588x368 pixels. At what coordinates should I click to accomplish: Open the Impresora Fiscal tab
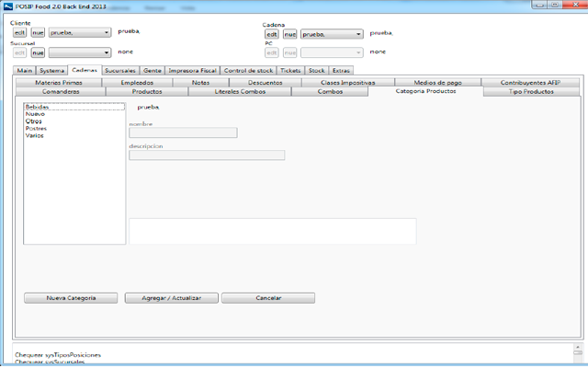pos(193,70)
